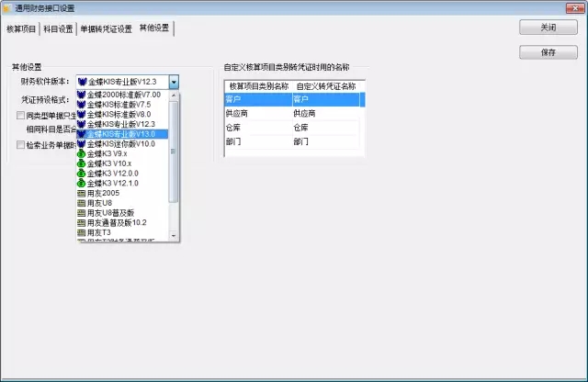Click 自定义转凭证名称 column header
This screenshot has width=588, height=382.
(326, 86)
